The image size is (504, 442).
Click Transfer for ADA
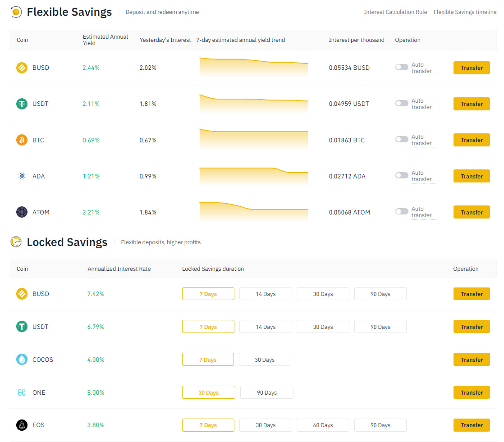472,176
